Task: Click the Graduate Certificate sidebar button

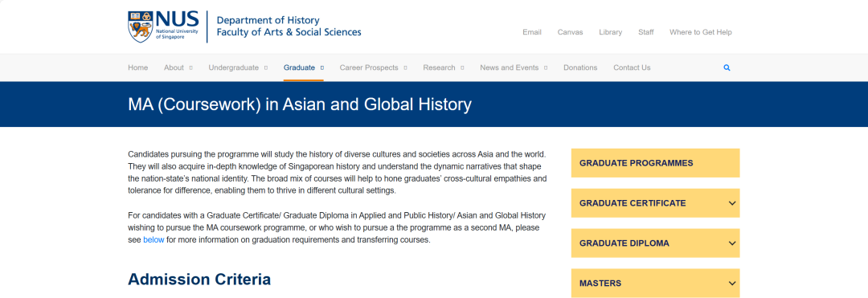Action: pos(656,203)
